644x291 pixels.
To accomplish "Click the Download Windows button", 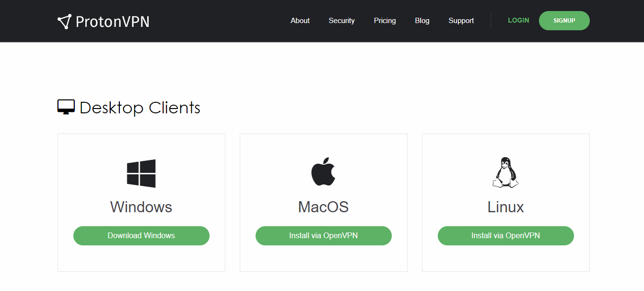I will tap(141, 236).
